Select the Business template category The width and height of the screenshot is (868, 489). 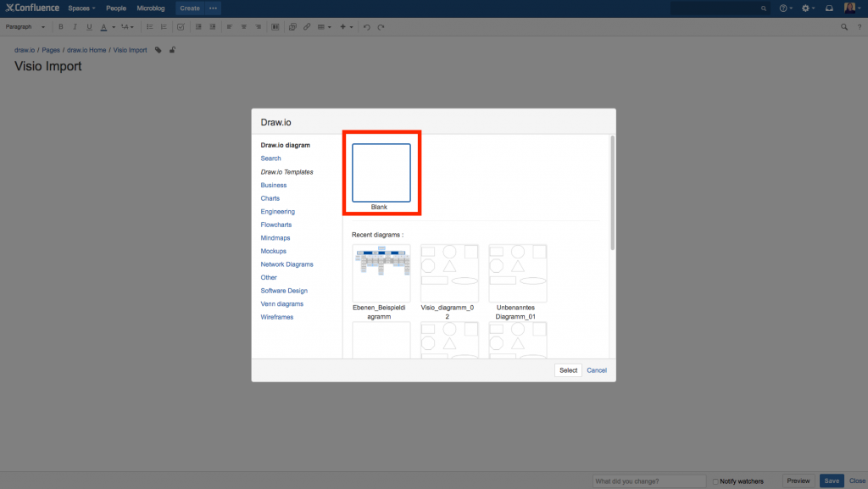[274, 186]
